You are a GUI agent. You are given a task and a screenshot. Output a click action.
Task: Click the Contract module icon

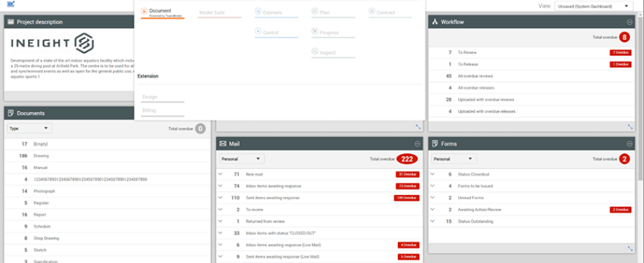pyautogui.click(x=371, y=11)
